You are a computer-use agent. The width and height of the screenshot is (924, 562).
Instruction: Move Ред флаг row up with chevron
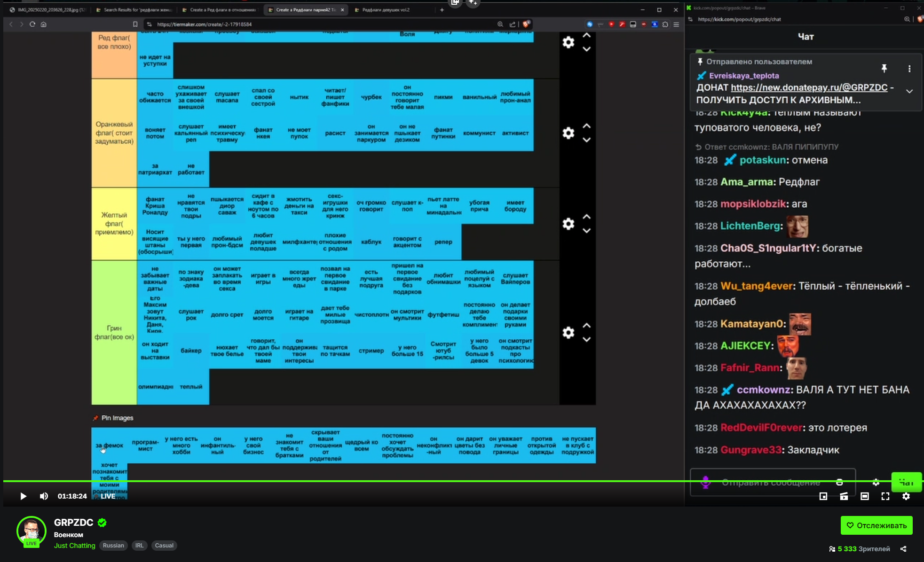586,35
